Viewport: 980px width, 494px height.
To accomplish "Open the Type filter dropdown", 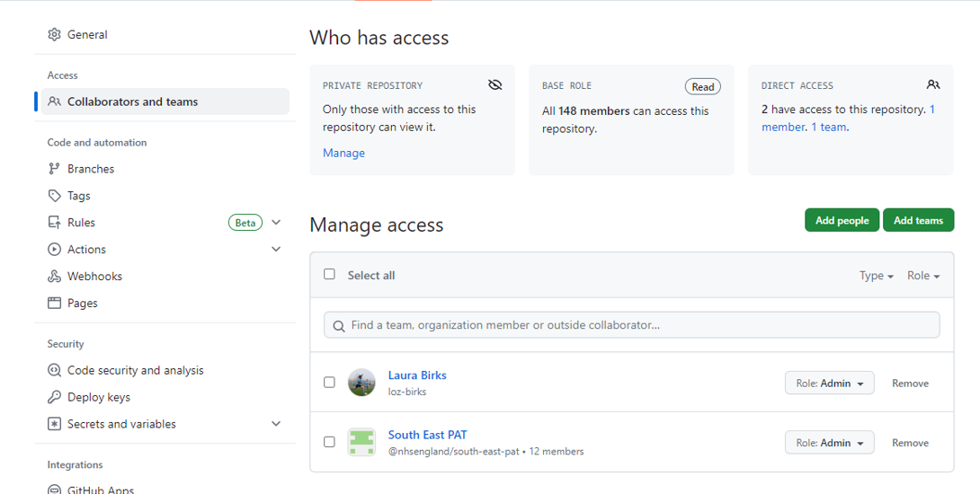I will [877, 276].
